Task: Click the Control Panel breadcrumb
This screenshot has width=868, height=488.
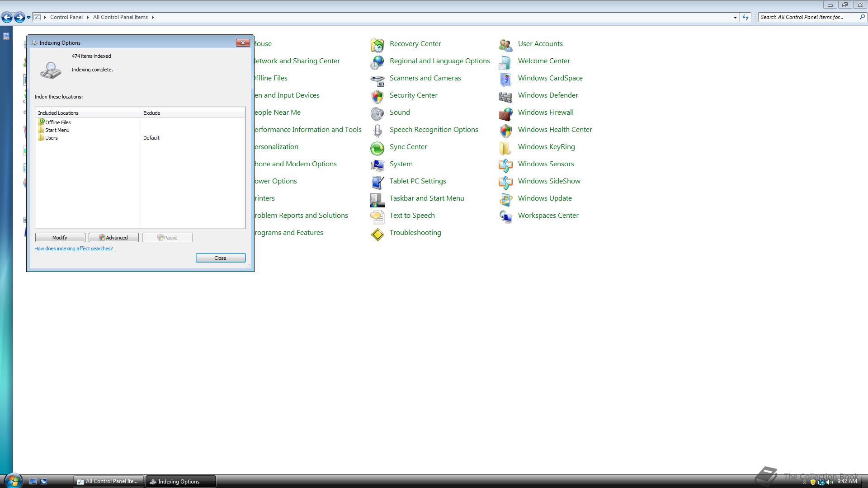Action: point(66,17)
